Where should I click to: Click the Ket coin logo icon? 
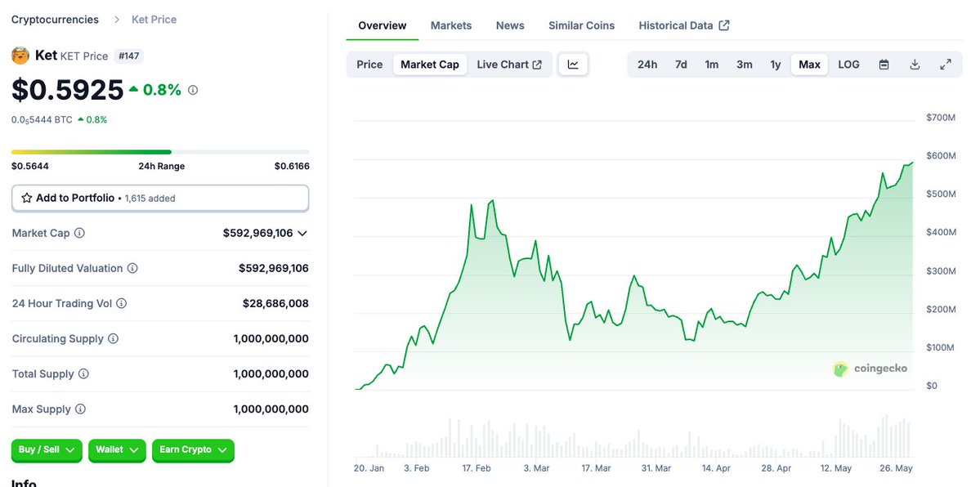[x=20, y=56]
